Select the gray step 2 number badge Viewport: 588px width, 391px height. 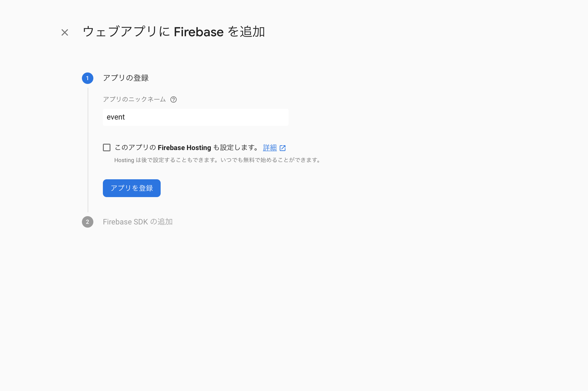(88, 222)
